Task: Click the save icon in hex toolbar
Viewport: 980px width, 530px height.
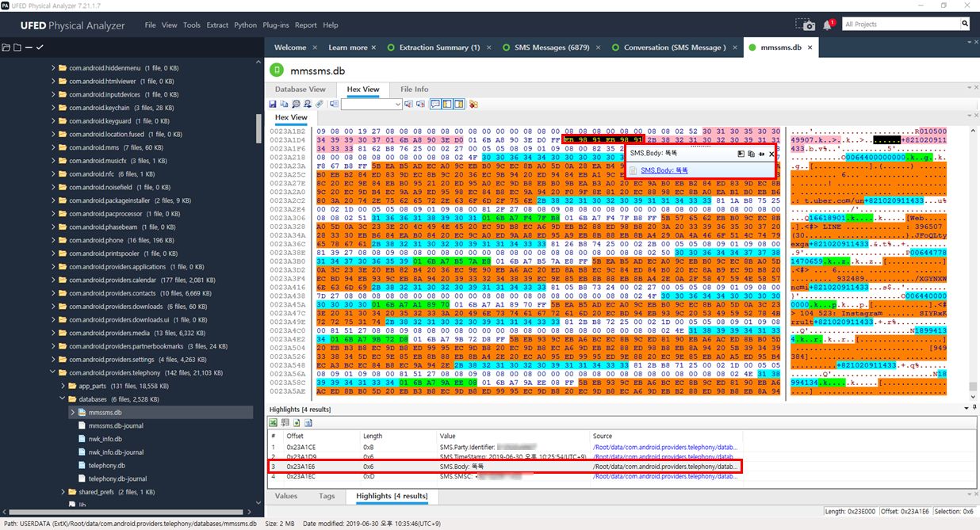Action: coord(273,104)
